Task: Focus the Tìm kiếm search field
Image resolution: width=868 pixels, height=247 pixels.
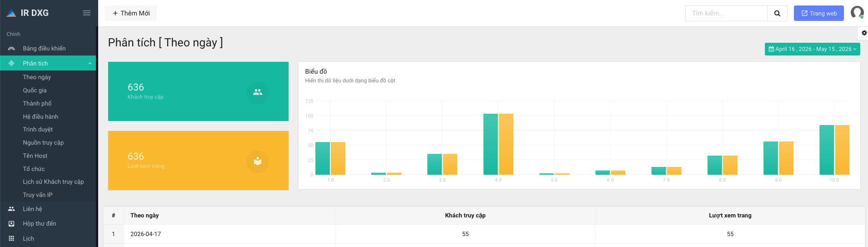Action: click(x=726, y=13)
